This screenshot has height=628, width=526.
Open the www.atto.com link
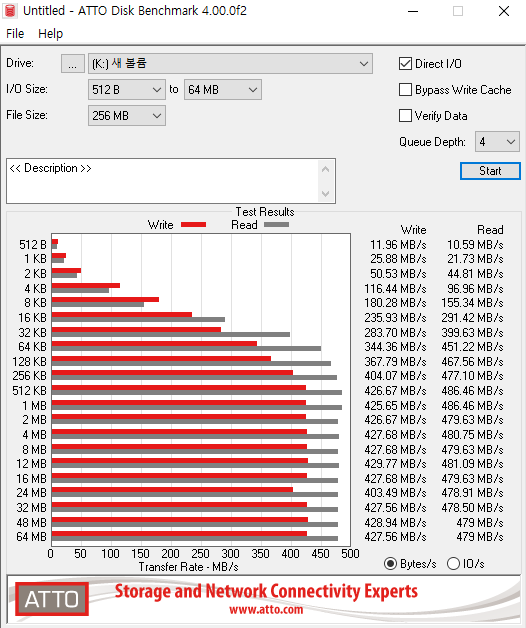coord(266,610)
